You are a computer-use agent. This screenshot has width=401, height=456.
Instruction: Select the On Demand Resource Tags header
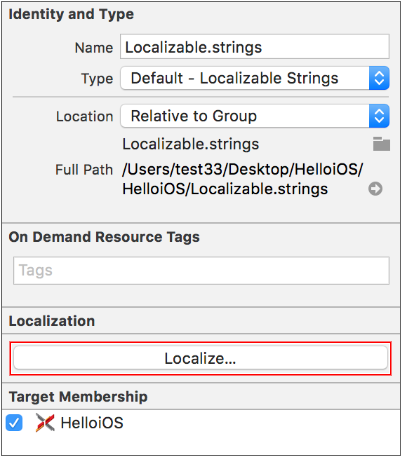104,237
